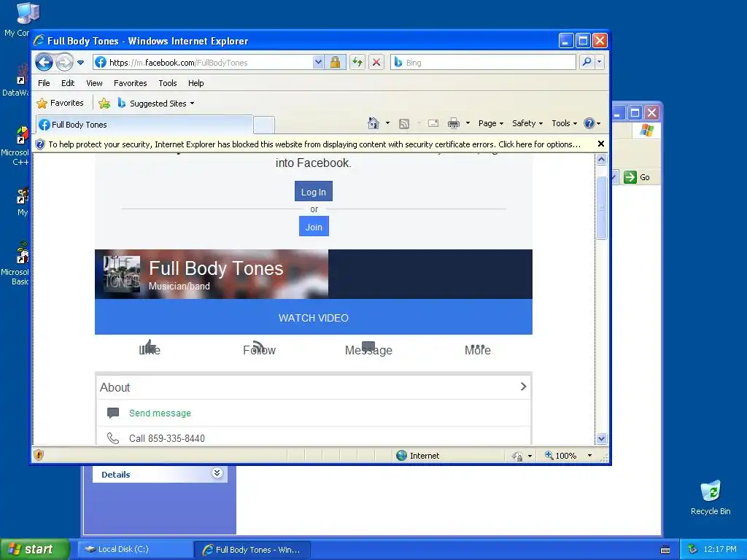
Task: Open the Safety command menu
Action: coord(527,123)
